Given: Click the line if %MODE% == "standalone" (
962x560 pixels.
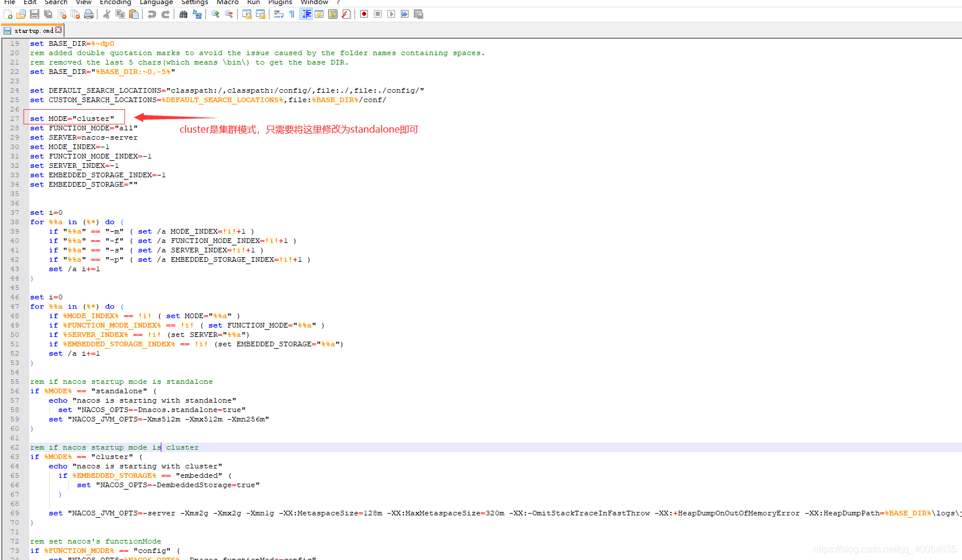Looking at the screenshot, I should click(x=93, y=391).
